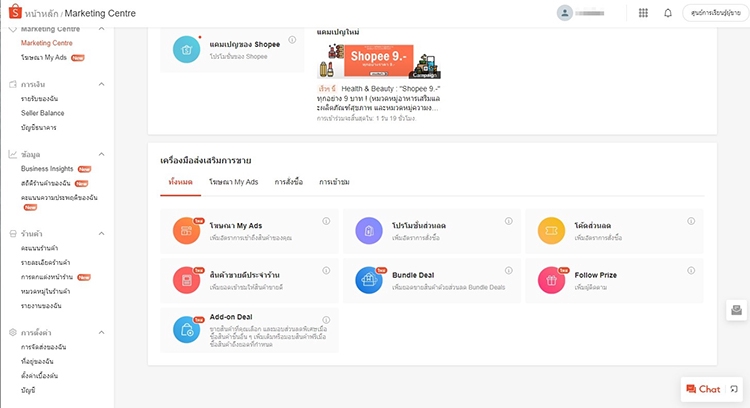Click the Bundle Deal blue icon

point(369,280)
